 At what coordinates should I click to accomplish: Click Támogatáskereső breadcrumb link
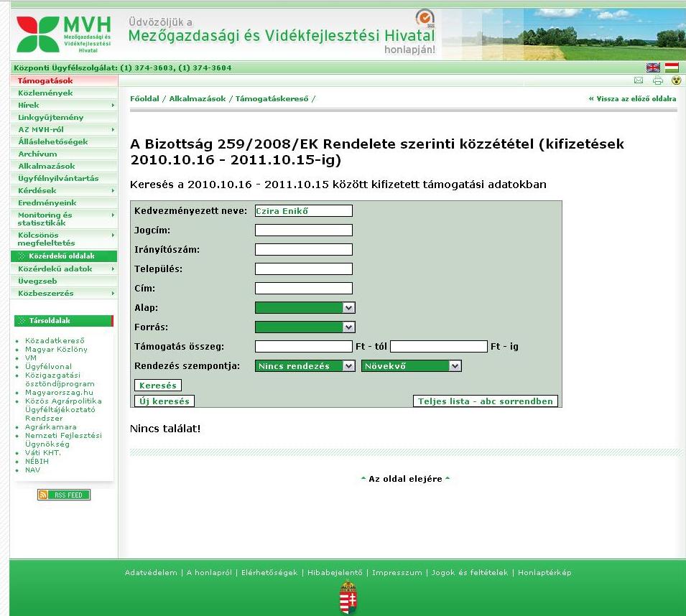tap(272, 99)
